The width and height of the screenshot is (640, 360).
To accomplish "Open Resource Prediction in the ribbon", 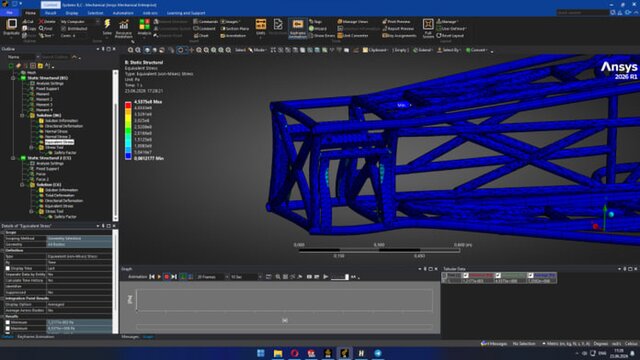I will pos(124,28).
